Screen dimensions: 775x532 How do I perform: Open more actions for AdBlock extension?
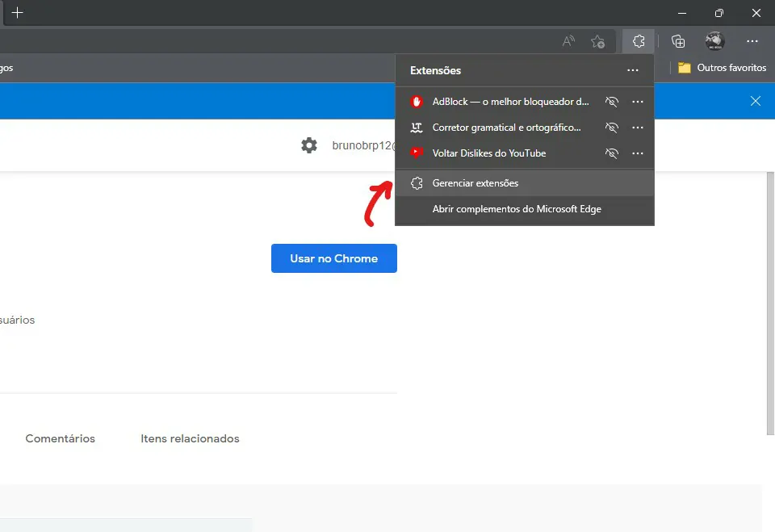638,102
